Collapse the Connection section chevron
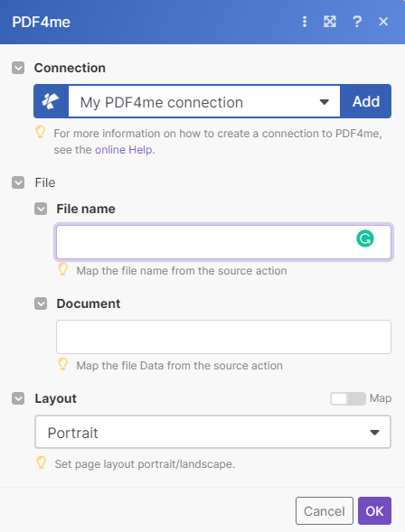 tap(18, 68)
